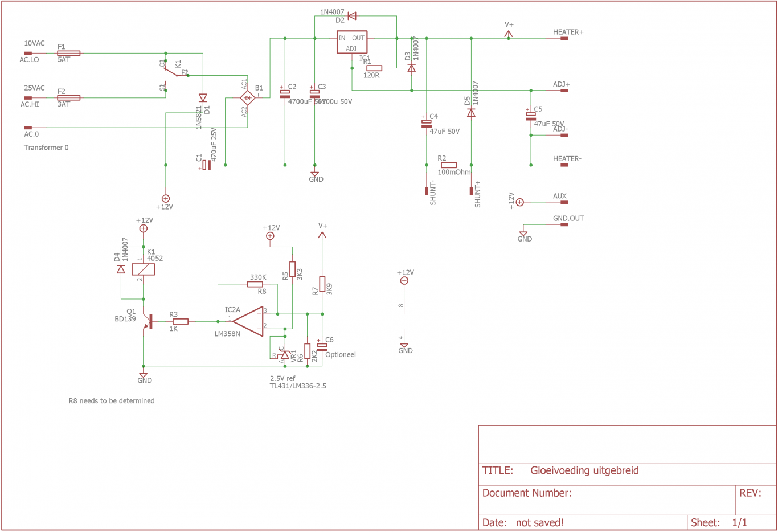Select the bridge rectifier B1 symbol

[247, 98]
